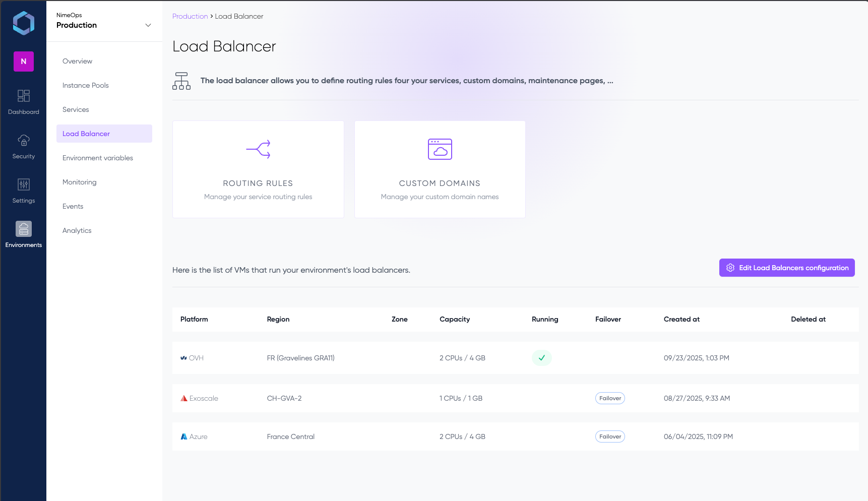868x501 pixels.
Task: Select the Environments server icon
Action: click(23, 229)
